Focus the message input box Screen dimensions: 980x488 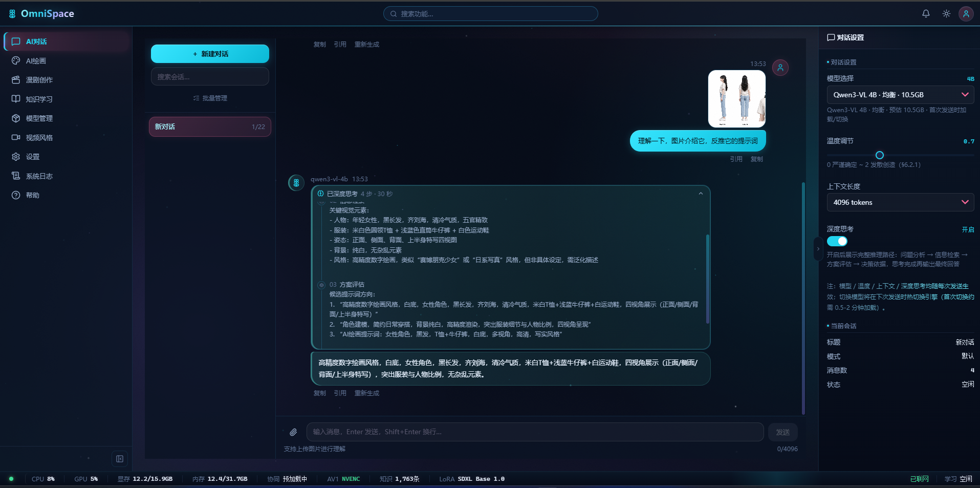(535, 432)
